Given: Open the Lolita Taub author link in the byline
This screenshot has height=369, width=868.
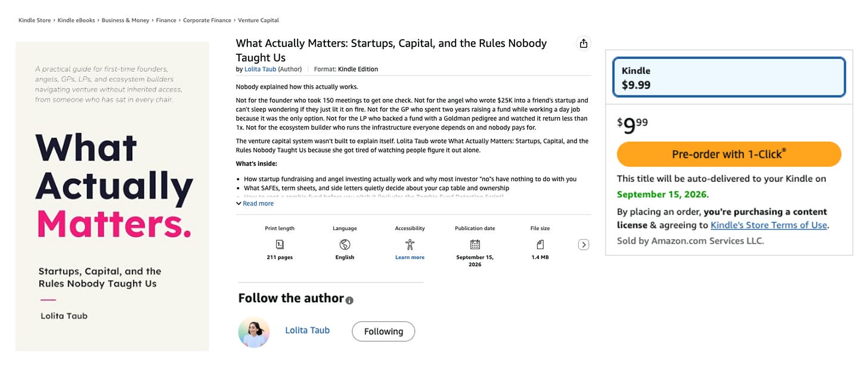Looking at the screenshot, I should (x=261, y=69).
